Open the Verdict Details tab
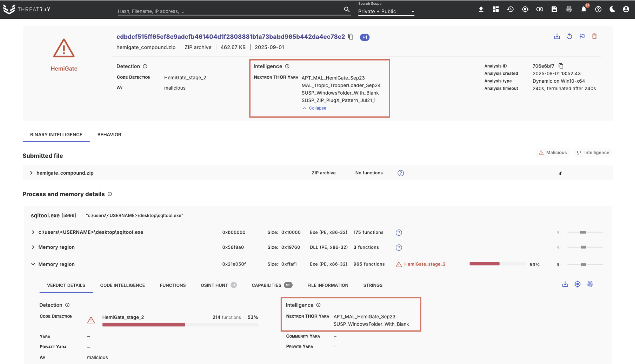The width and height of the screenshot is (635, 364). pyautogui.click(x=66, y=285)
